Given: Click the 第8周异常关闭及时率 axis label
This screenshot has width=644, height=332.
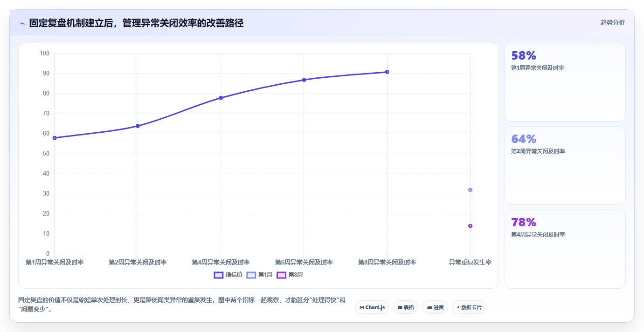Looking at the screenshot, I should (387, 263).
